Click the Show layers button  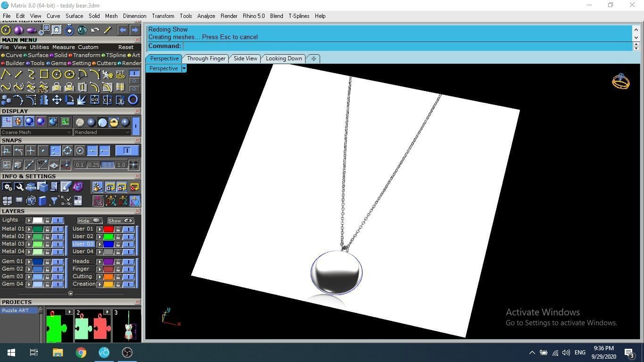click(x=120, y=221)
